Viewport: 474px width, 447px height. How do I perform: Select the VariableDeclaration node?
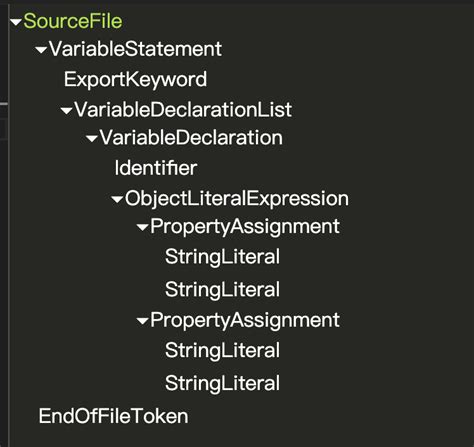point(191,137)
